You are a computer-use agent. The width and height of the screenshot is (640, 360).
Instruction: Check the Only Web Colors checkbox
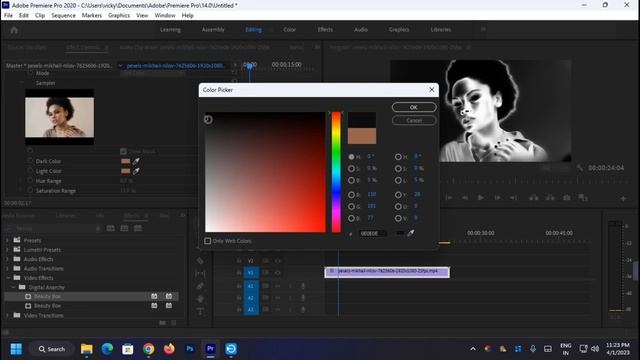pos(208,241)
